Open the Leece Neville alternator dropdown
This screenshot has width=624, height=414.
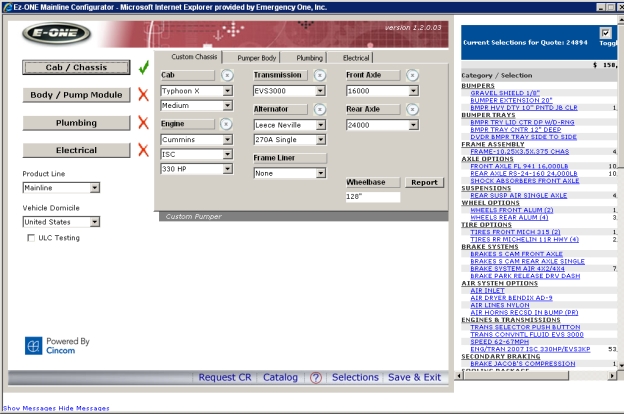tap(320, 125)
